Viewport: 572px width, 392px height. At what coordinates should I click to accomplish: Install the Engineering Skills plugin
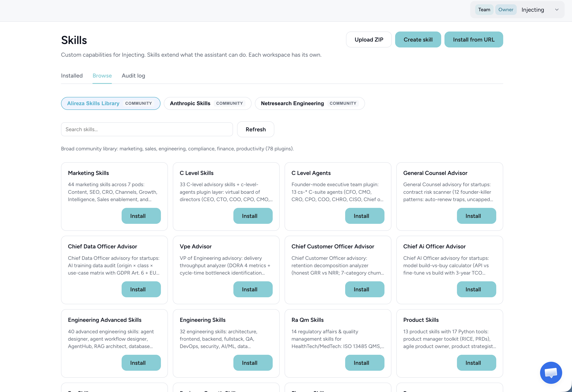(253, 363)
